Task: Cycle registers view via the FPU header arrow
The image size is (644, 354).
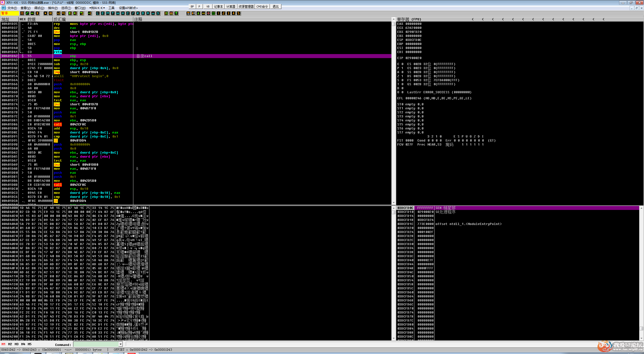Action: [473, 19]
